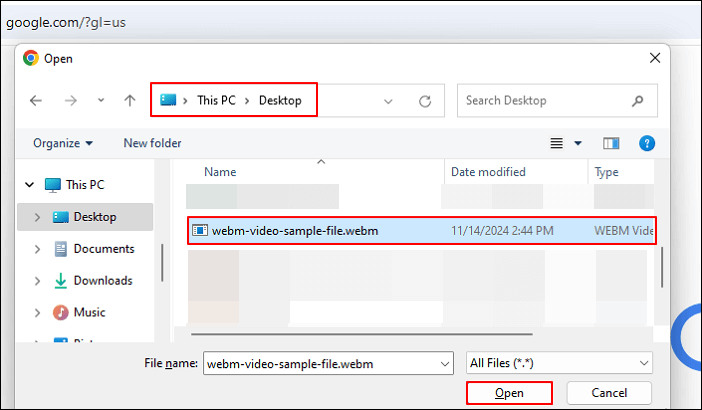The image size is (702, 410).
Task: Click the search magnifier icon
Action: (x=637, y=101)
